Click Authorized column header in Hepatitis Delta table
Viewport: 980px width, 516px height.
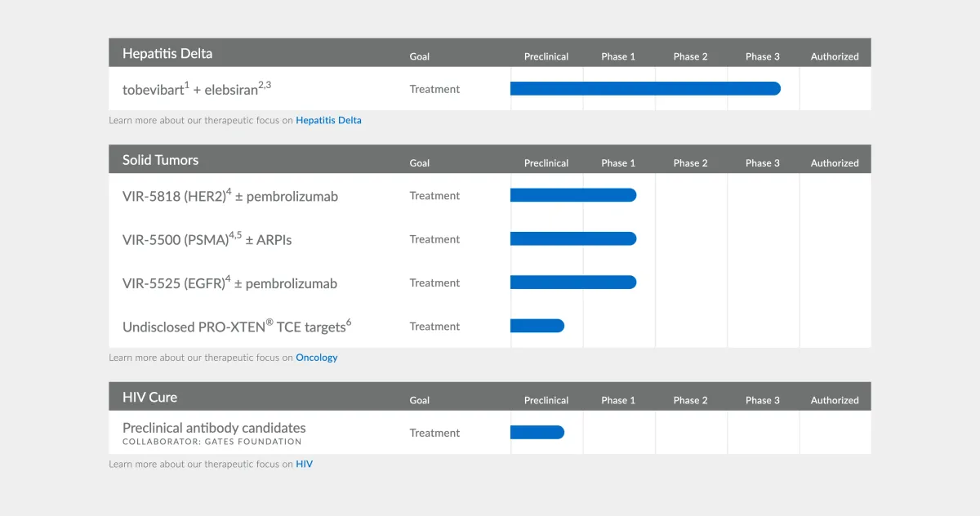click(x=834, y=56)
